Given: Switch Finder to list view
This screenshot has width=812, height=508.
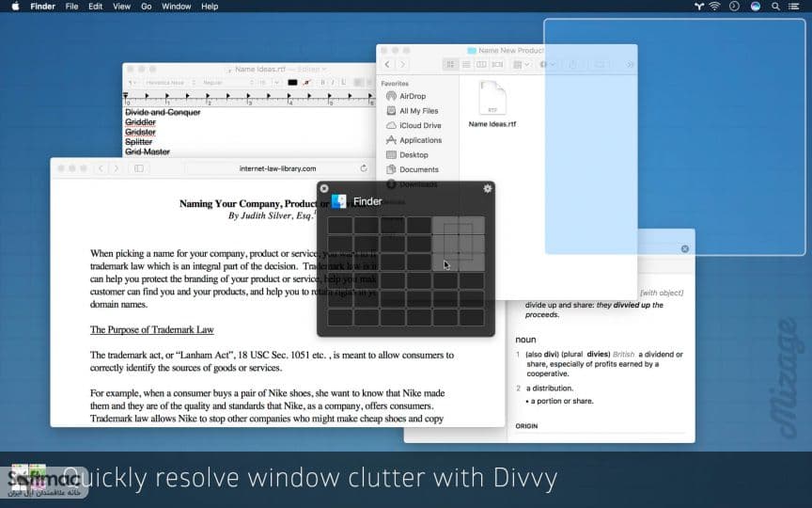Looking at the screenshot, I should point(466,64).
